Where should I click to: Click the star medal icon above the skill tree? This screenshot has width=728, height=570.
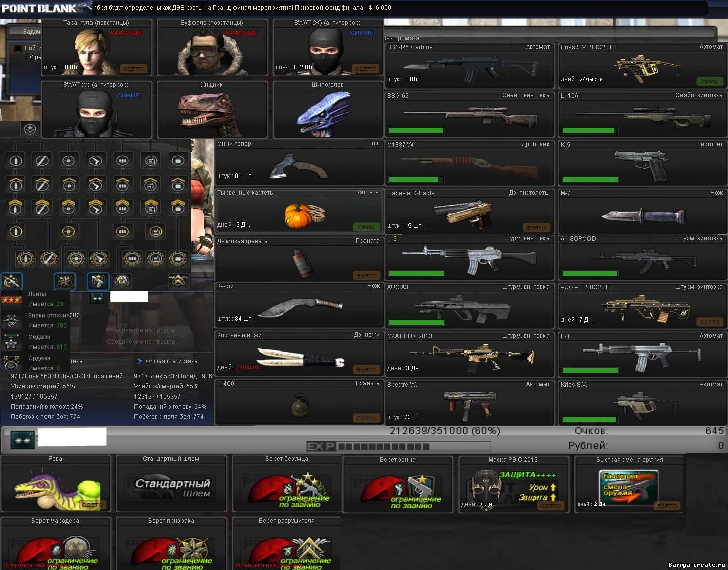pyautogui.click(x=30, y=129)
